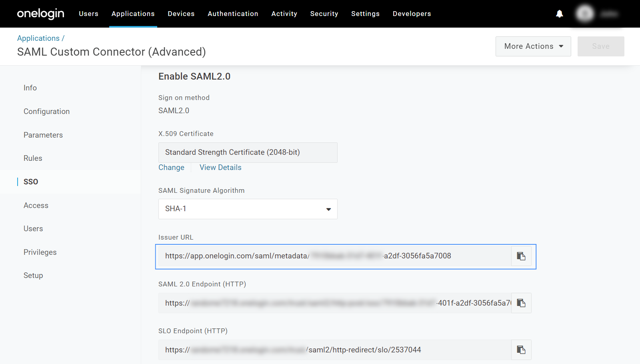Screen dimensions: 640x364
Task: Copy the SAML 2.0 Endpoint URL
Action: click(521, 303)
